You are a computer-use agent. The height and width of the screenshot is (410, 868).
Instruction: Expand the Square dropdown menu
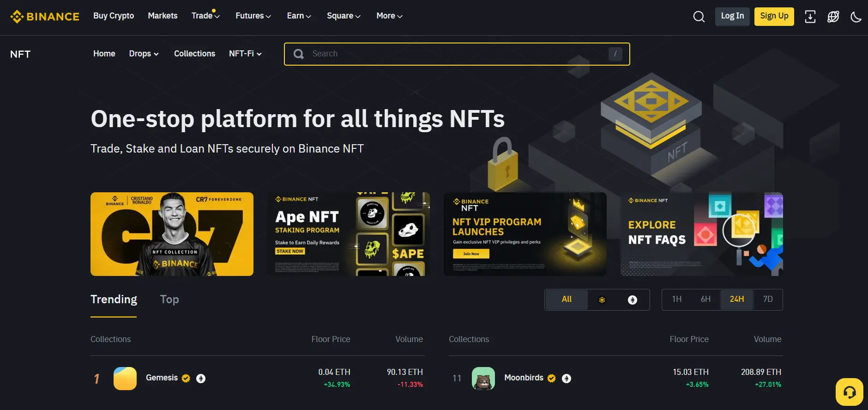[x=344, y=16]
